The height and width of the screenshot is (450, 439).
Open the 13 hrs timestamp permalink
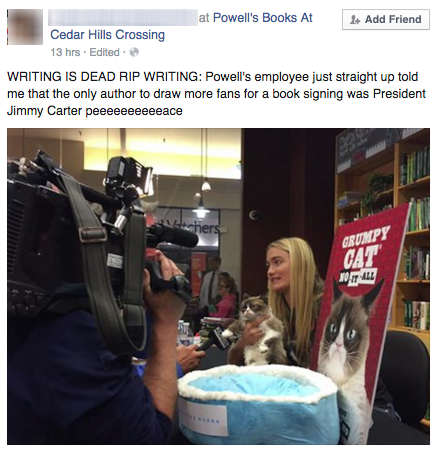tap(65, 52)
